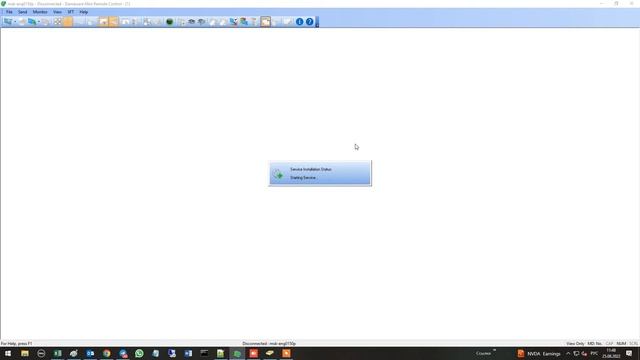Click the blue monitor with tools icon

coord(233,22)
